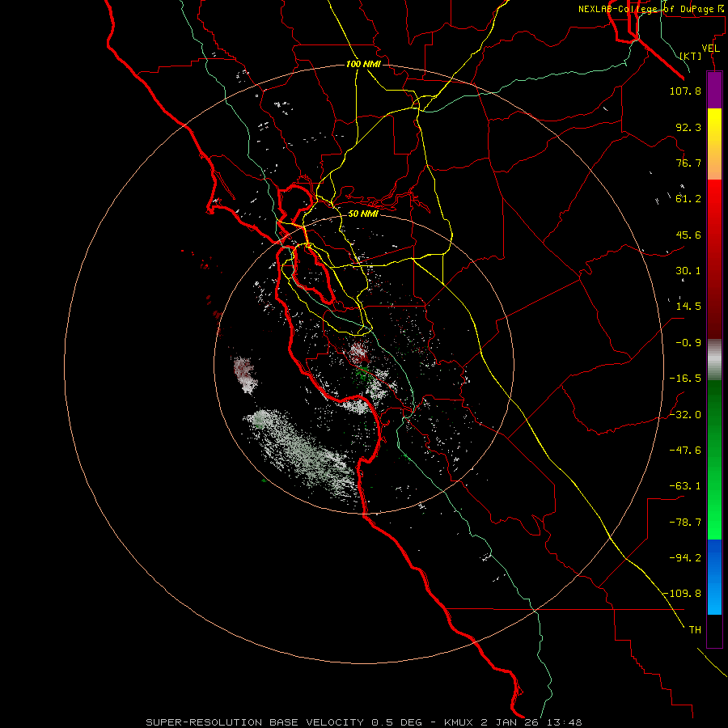
Task: Click the 76.7 legend value
Action: tap(688, 163)
